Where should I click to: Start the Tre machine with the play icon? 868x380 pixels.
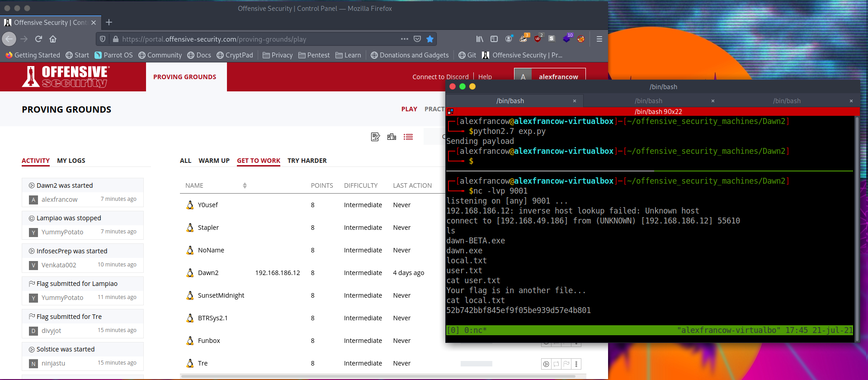point(546,364)
